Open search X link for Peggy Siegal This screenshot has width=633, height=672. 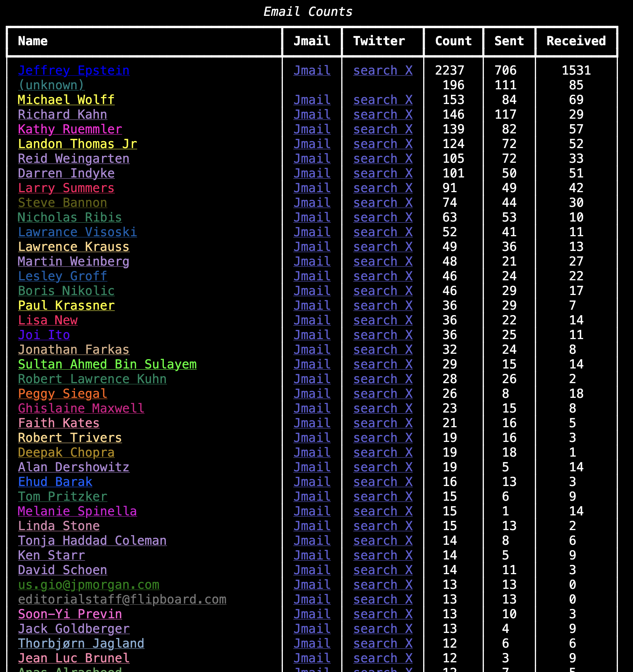tap(383, 394)
